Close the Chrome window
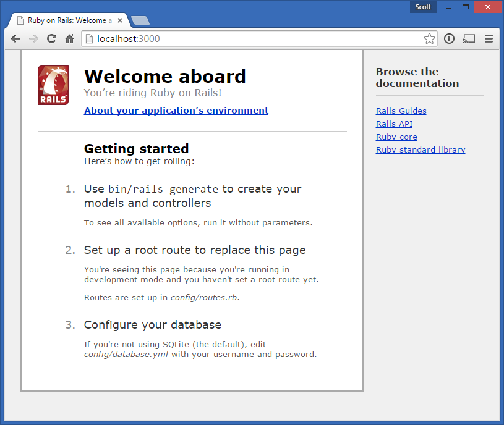This screenshot has height=425, width=504. pyautogui.click(x=488, y=7)
